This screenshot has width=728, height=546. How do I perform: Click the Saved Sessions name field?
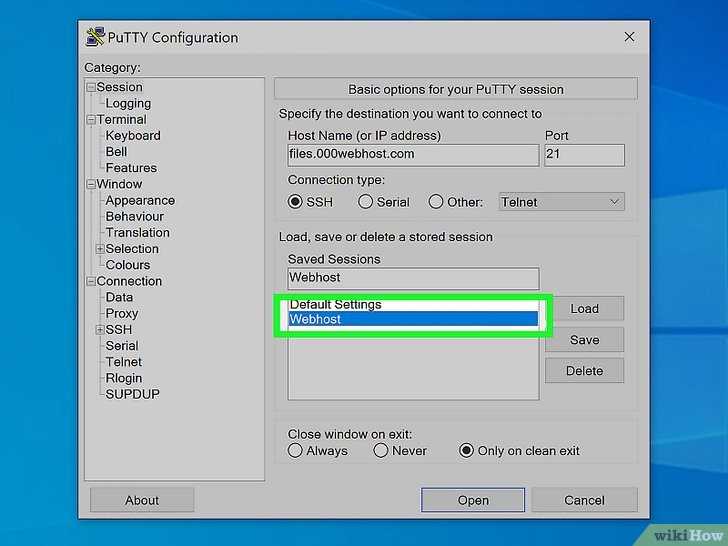(x=413, y=278)
